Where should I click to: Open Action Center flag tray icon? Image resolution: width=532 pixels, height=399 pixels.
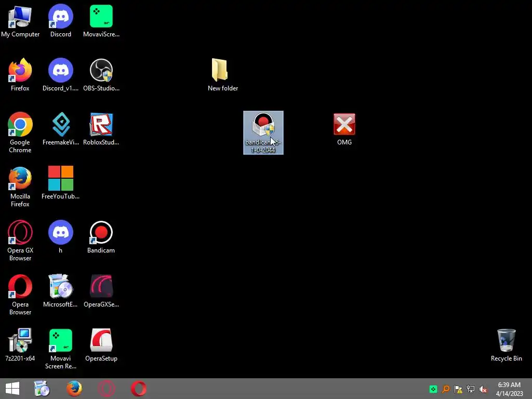coord(458,389)
